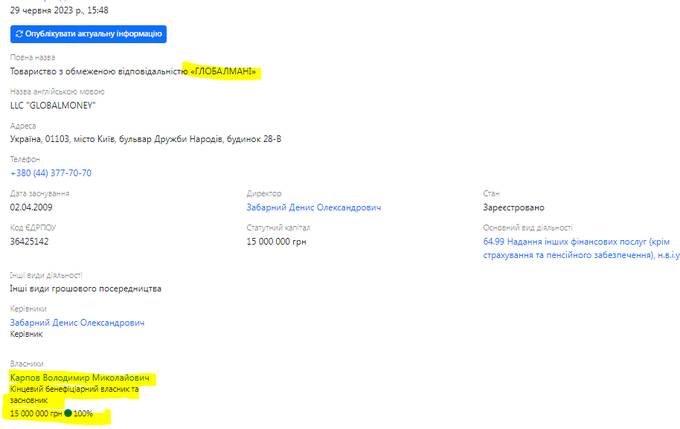Open owner Карпов Володимир Миколайович link
680x429 pixels.
(79, 378)
